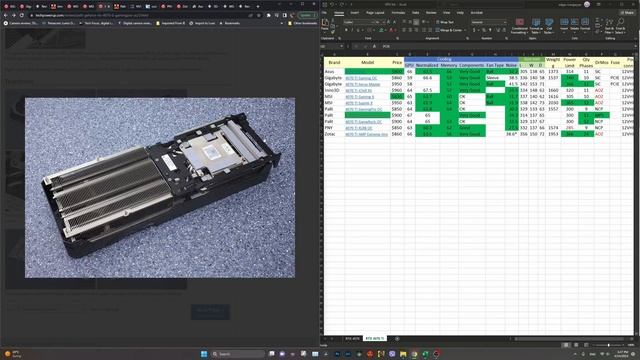Open Find & Select dropdown
This screenshot has width=640, height=360.
pyautogui.click(x=620, y=27)
